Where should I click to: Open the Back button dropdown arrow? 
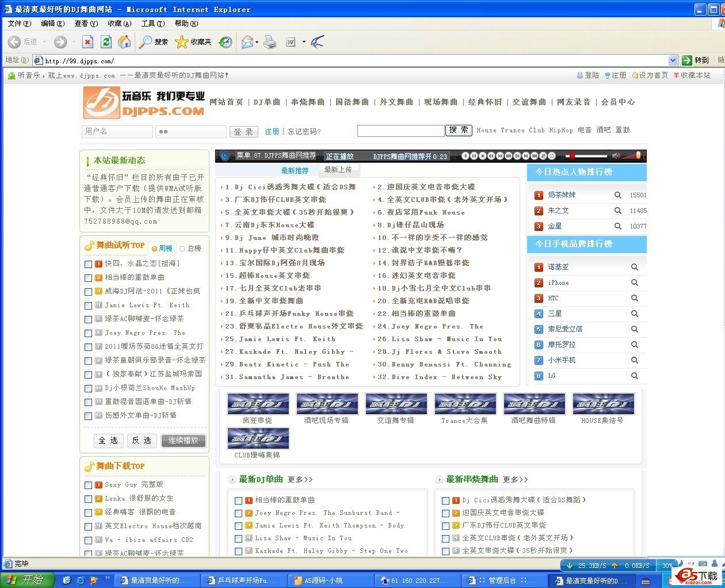coord(43,41)
